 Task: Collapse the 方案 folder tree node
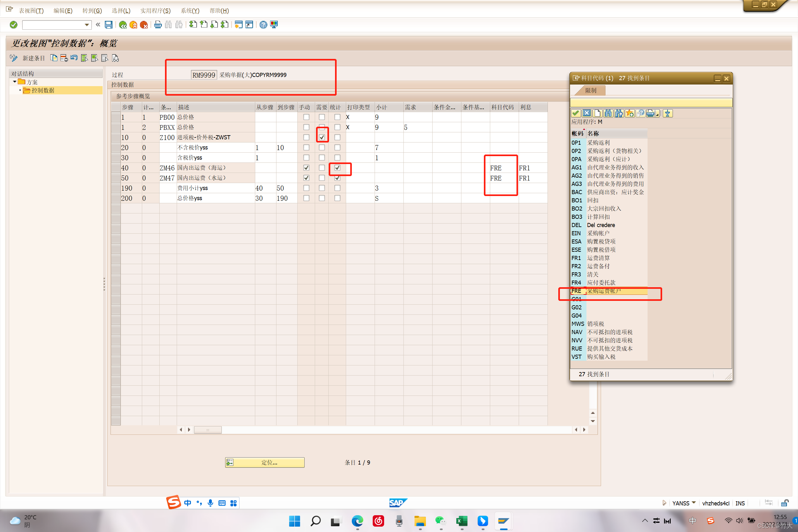(15, 82)
